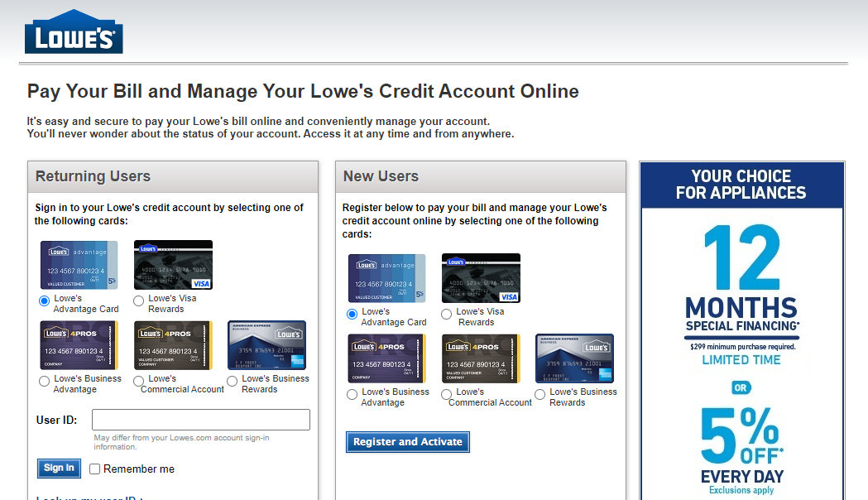The width and height of the screenshot is (868, 500).
Task: Click the Lowe's Advantage Card image under Returning Users
Action: click(x=79, y=265)
